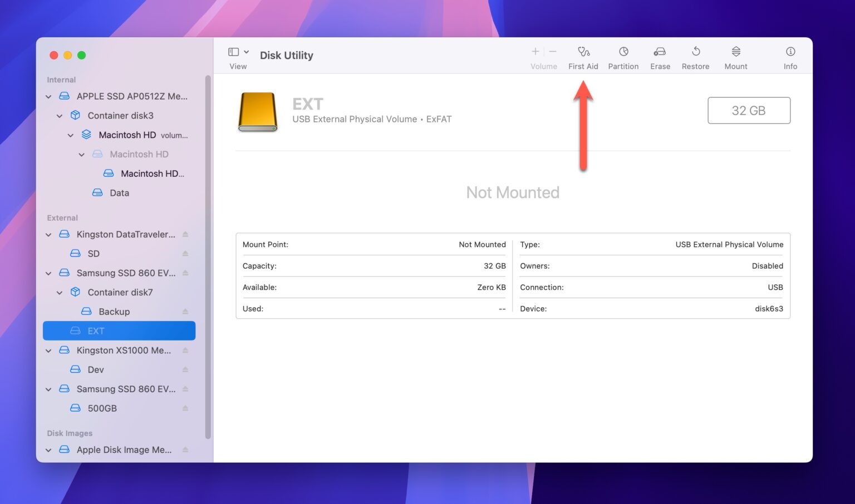Select the Dev volume
This screenshot has width=855, height=504.
(x=95, y=369)
